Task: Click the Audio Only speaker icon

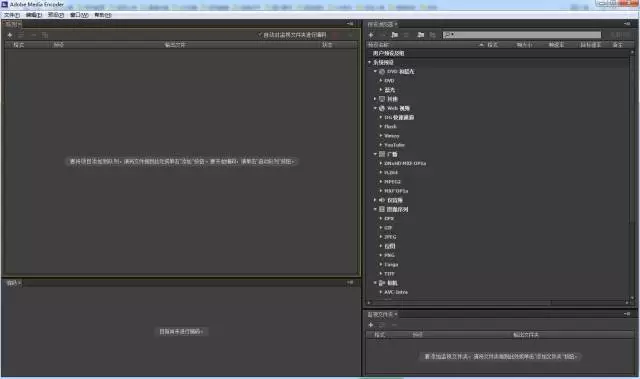Action: 382,200
